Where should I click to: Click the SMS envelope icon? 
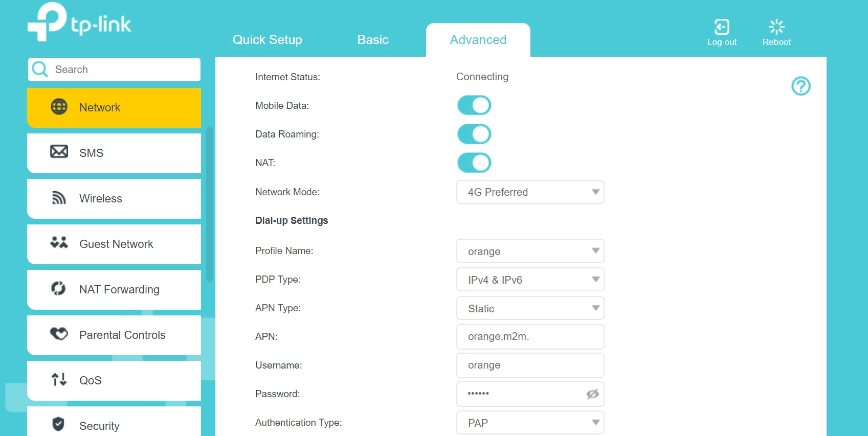(59, 152)
